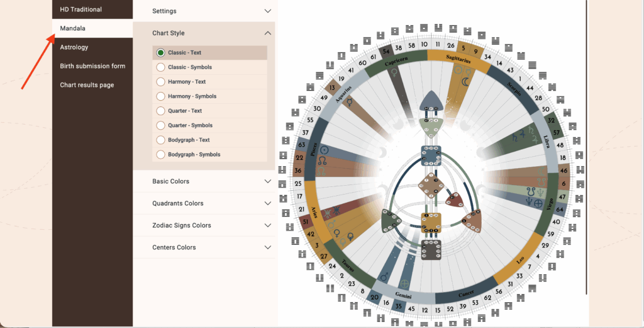Click the Throat center square in bodygraph
This screenshot has width=644, height=328.
[431, 156]
